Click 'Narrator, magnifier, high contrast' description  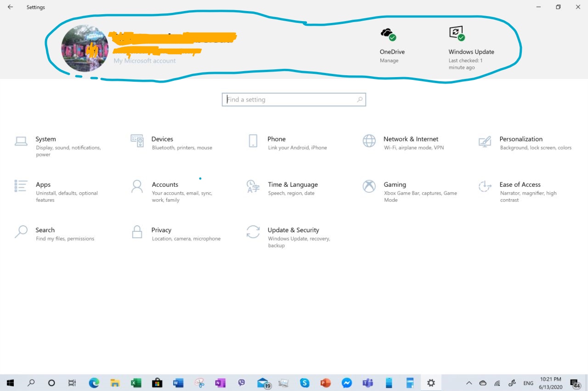pos(528,197)
